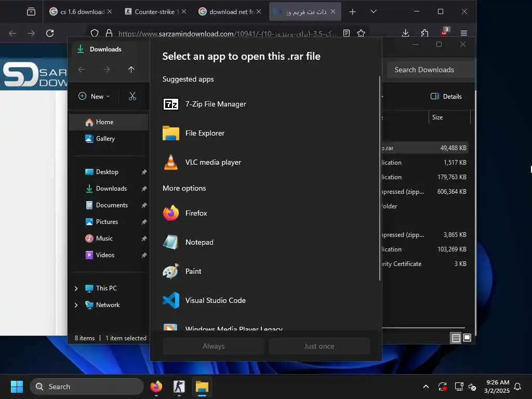Bookmark this page with star icon
The height and width of the screenshot is (399, 532).
pos(361,33)
